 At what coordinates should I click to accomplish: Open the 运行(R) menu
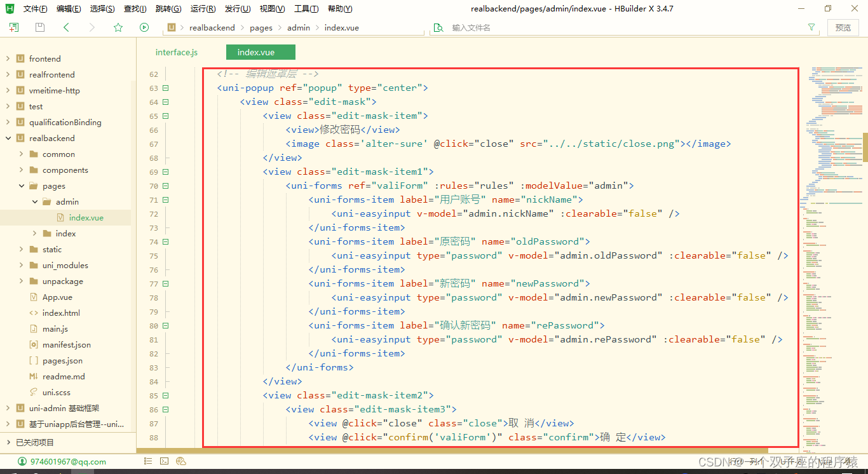tap(203, 9)
